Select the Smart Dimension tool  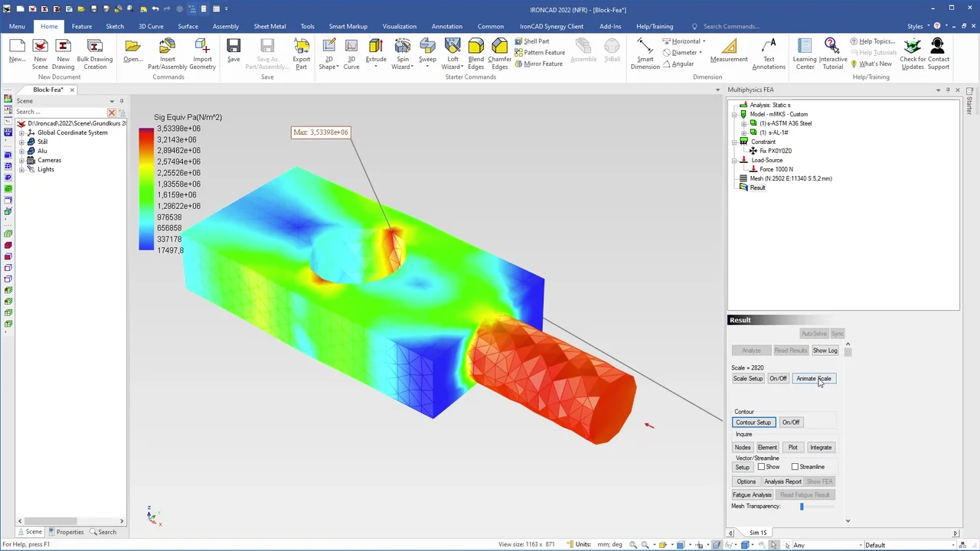coord(645,54)
